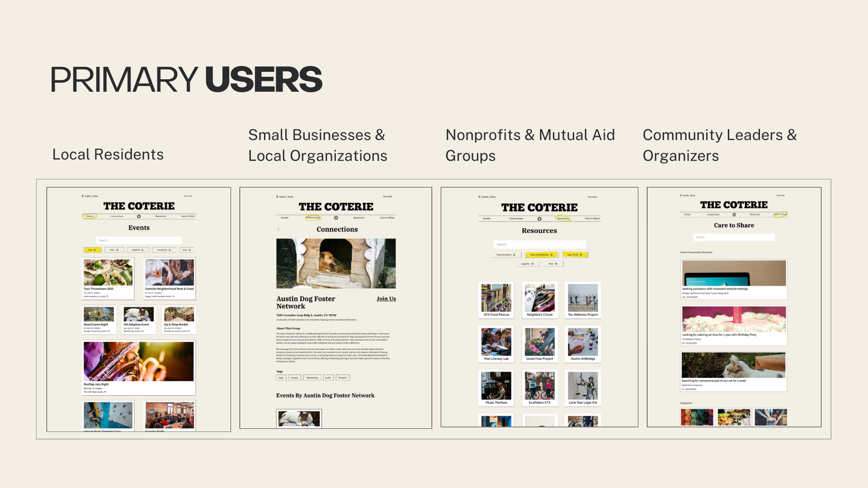Click the back chevron beside Connections heading

pos(278,230)
